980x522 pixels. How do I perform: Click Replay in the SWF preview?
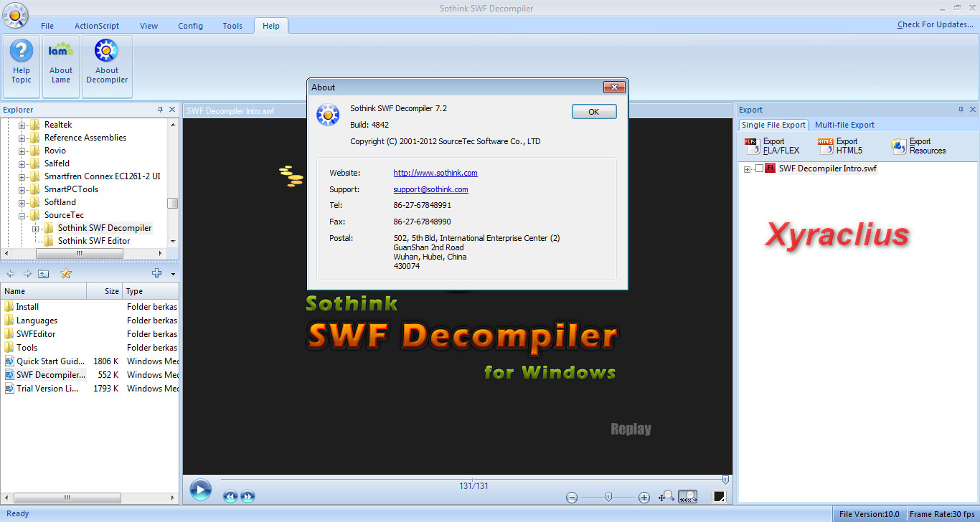[631, 429]
